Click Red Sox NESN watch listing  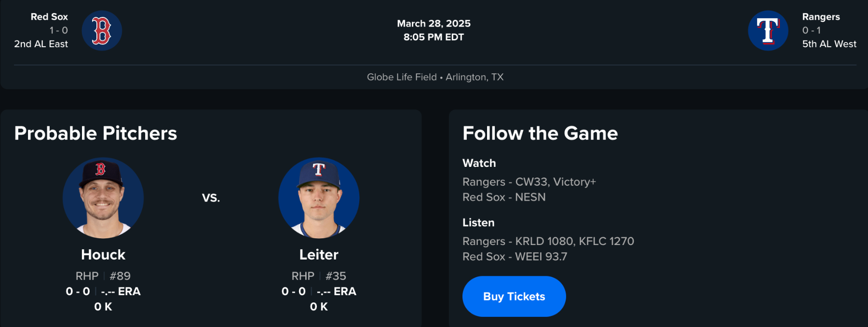pyautogui.click(x=504, y=197)
